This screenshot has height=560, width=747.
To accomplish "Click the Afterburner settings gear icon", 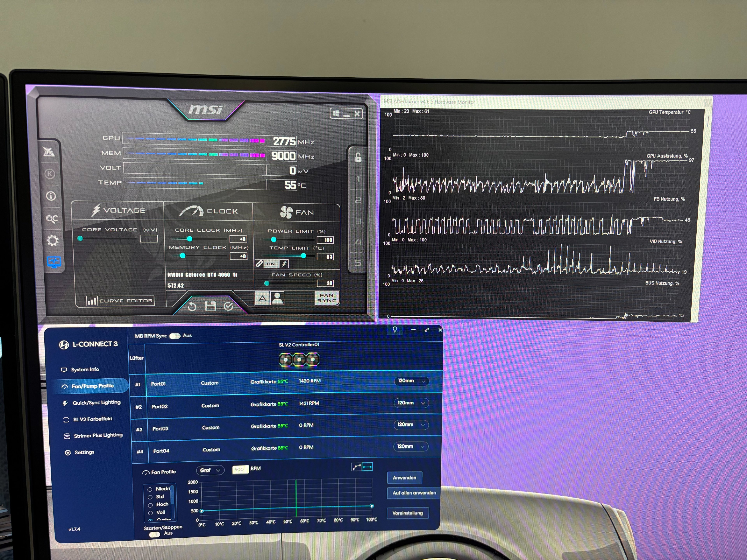I will point(52,241).
